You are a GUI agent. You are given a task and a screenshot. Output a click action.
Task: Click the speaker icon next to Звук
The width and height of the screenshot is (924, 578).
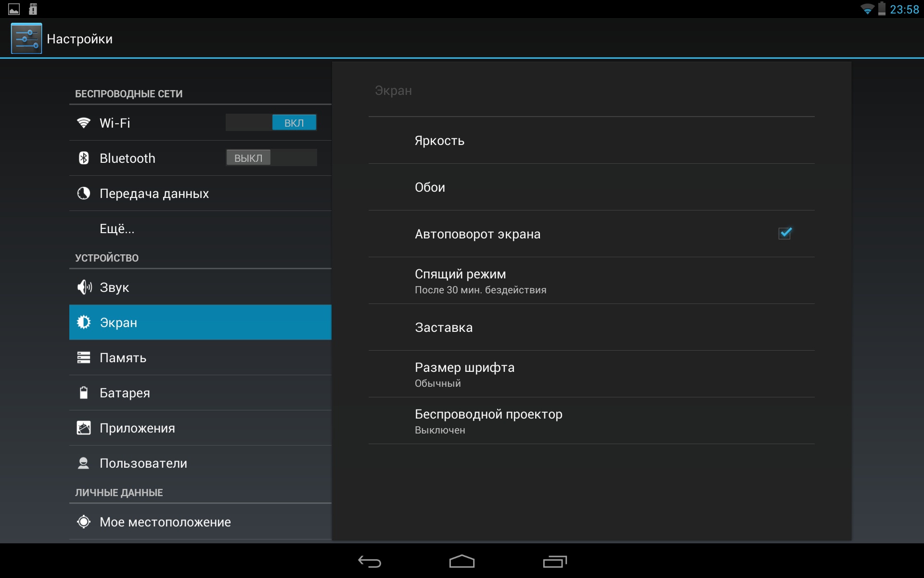[x=84, y=287]
